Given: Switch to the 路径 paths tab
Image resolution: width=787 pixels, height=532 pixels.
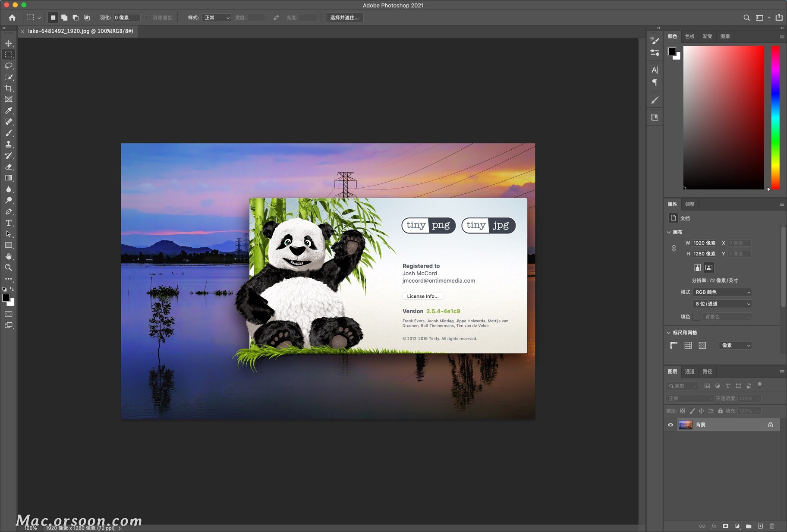Looking at the screenshot, I should (x=708, y=371).
